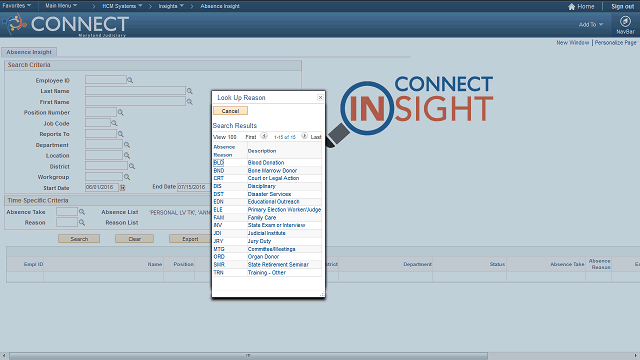Select Judicial Institute reason
Screen dimensions: 640x360
pos(267,233)
